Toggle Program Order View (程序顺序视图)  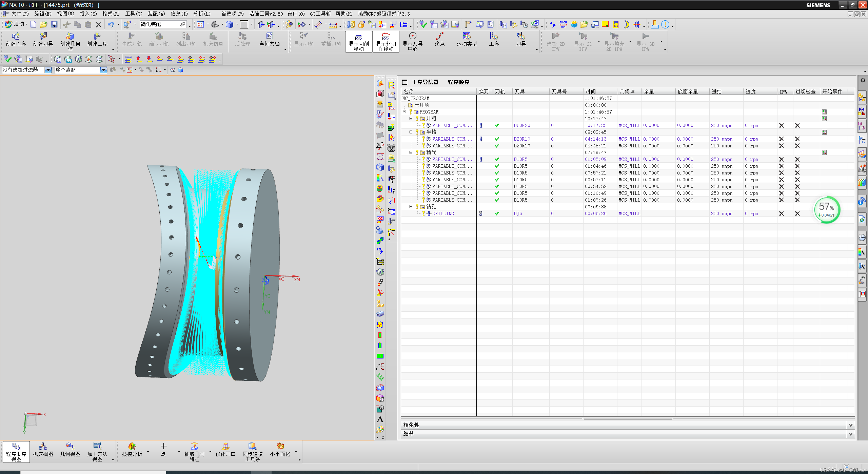point(16,452)
